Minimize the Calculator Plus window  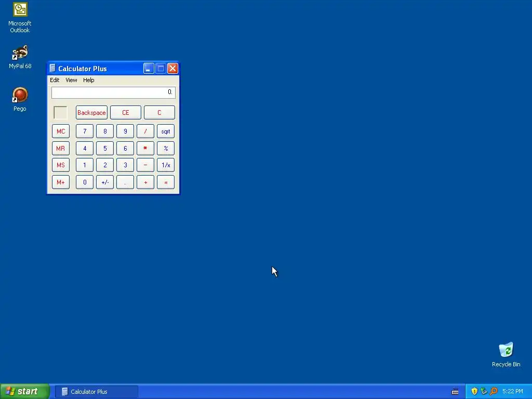coord(149,69)
